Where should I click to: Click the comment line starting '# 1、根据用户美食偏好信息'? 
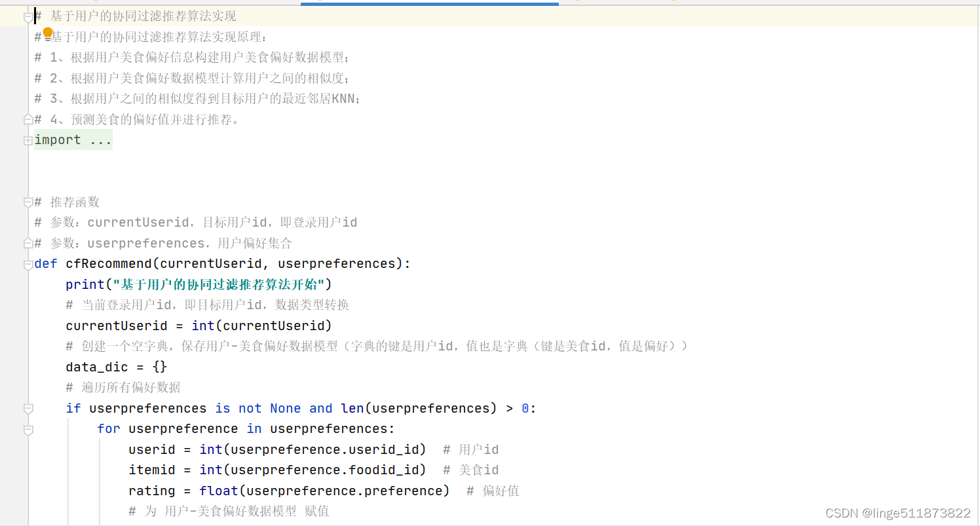pyautogui.click(x=193, y=58)
